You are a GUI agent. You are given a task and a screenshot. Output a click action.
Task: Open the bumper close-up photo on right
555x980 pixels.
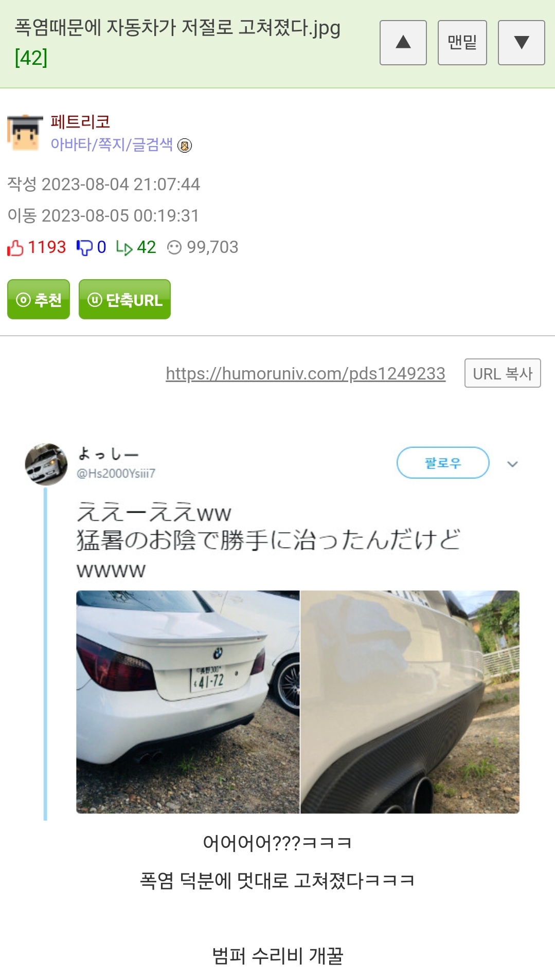(x=410, y=702)
